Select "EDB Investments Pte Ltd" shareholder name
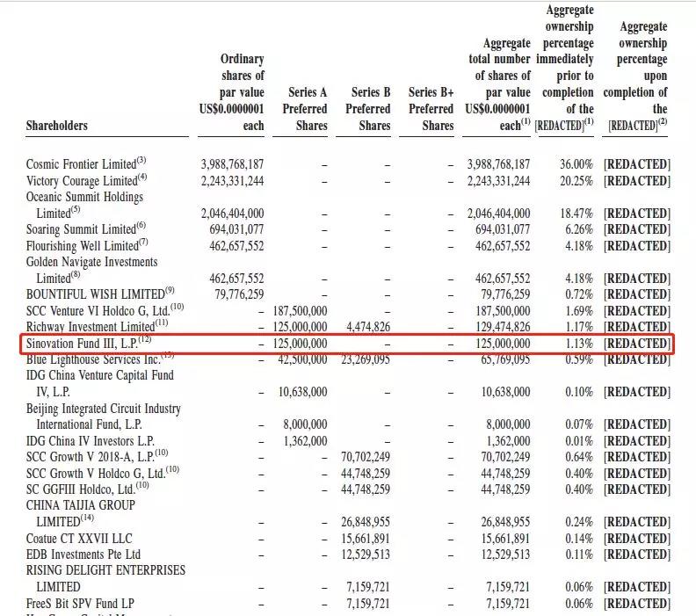696x616 pixels. point(83,554)
